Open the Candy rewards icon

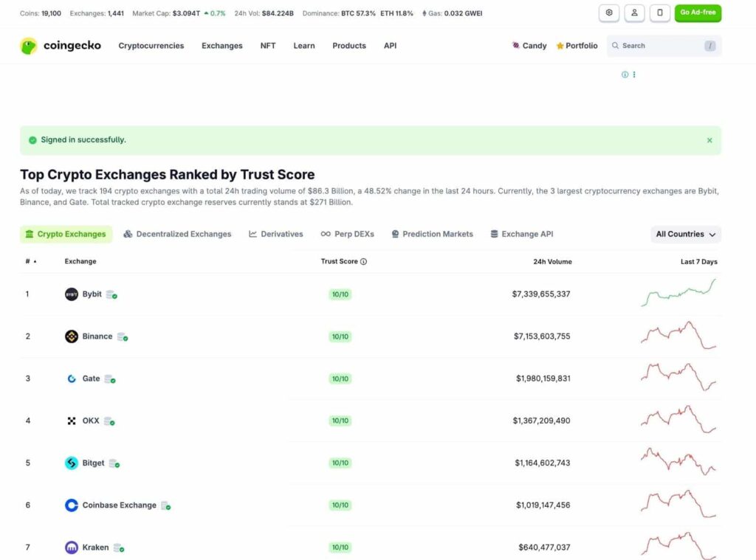click(516, 45)
